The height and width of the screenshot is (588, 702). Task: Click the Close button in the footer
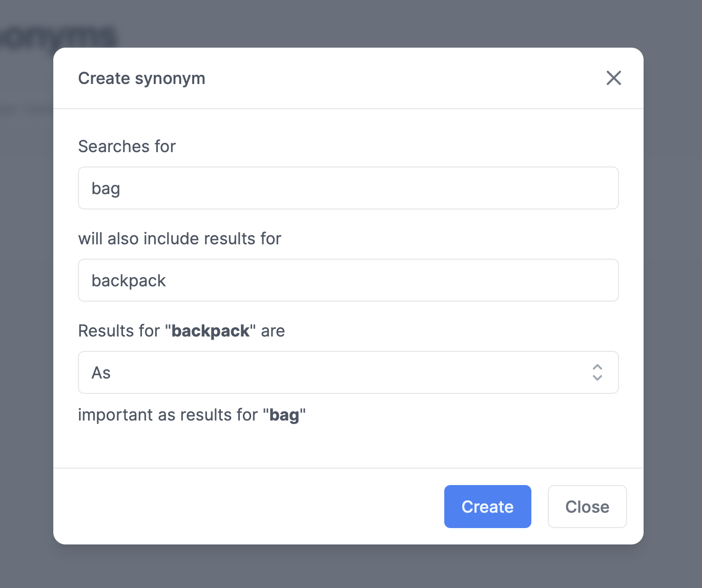pyautogui.click(x=587, y=507)
